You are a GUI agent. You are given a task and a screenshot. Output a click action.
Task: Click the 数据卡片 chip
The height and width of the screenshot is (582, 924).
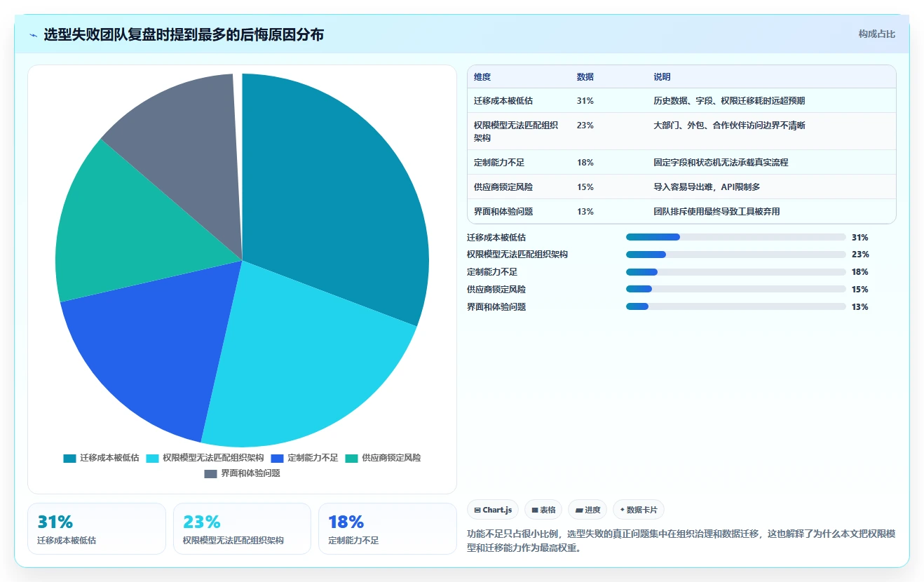tap(639, 510)
